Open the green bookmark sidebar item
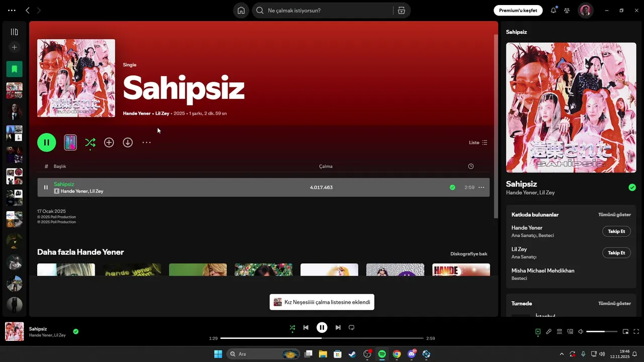The height and width of the screenshot is (362, 644). pos(14,69)
